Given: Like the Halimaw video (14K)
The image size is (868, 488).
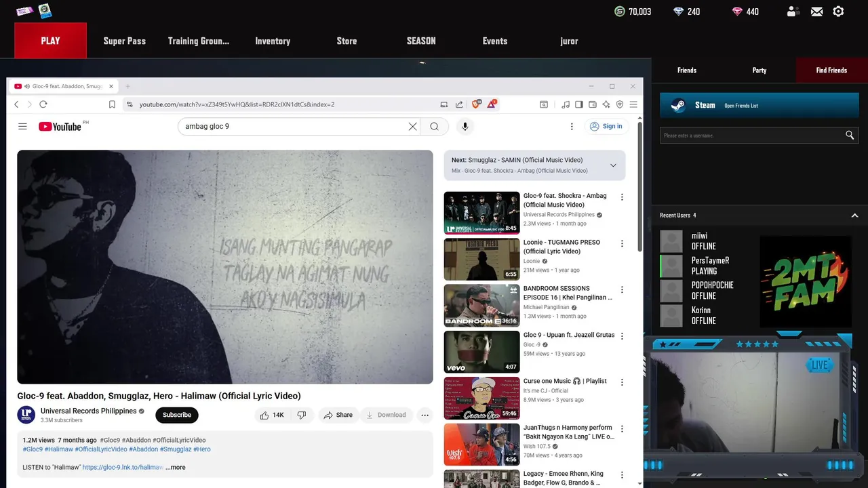Looking at the screenshot, I should pos(272,415).
